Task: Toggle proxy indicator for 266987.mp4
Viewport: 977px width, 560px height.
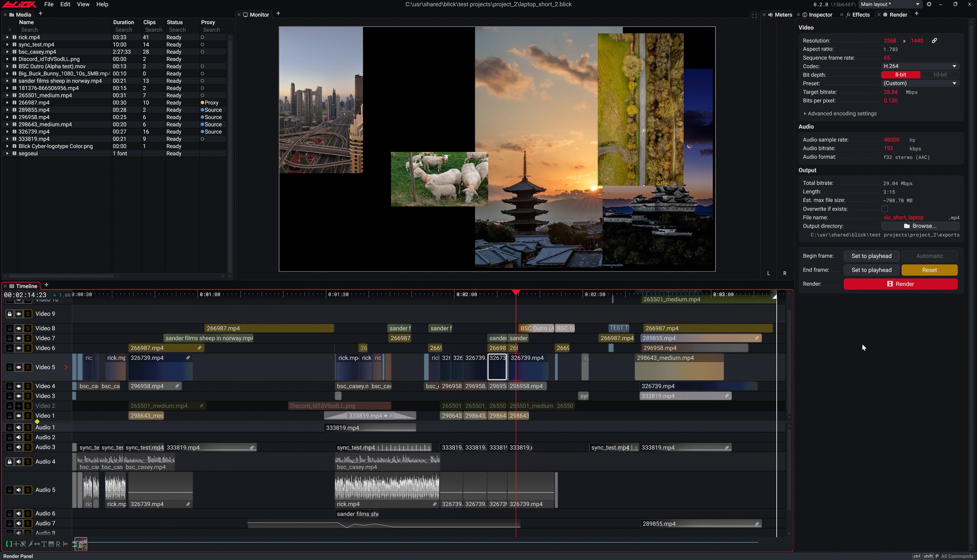Action: click(202, 103)
